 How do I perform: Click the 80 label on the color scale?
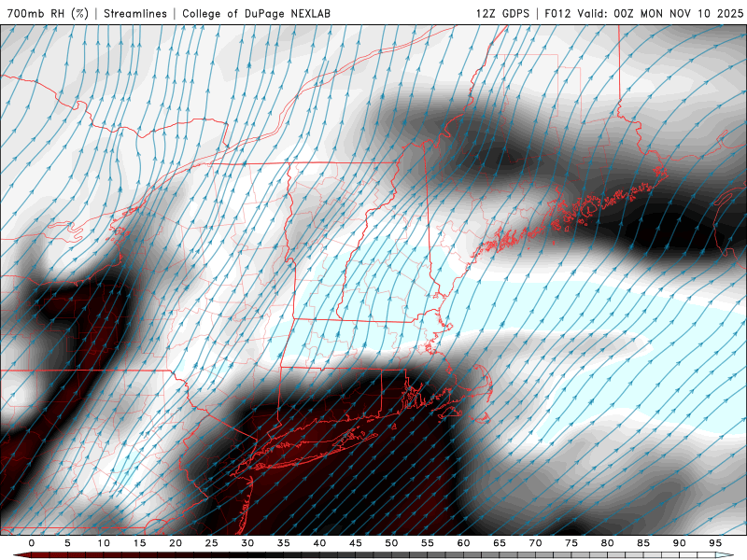pos(608,543)
